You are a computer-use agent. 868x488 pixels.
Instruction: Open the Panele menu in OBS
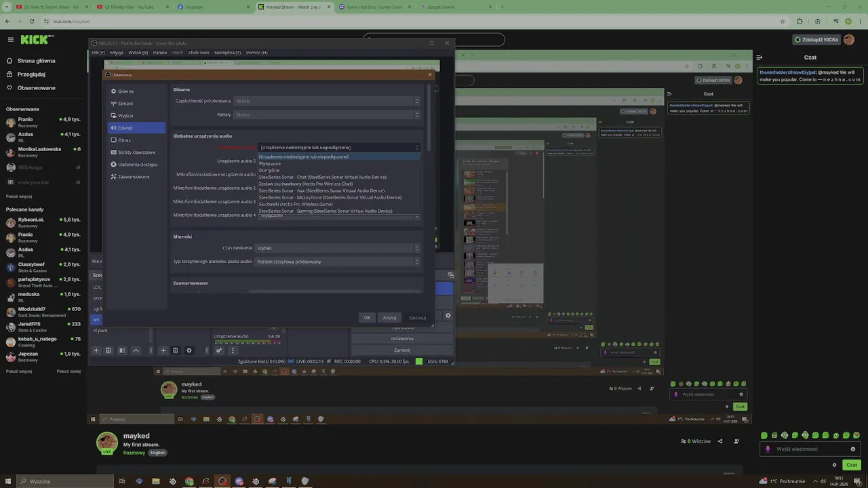(160, 52)
